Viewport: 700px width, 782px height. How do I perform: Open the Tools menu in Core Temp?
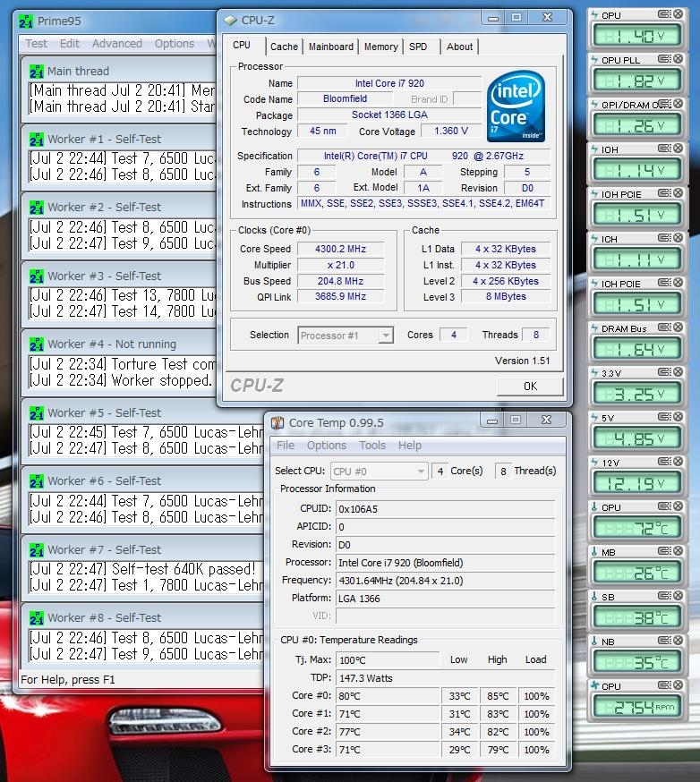pyautogui.click(x=372, y=445)
